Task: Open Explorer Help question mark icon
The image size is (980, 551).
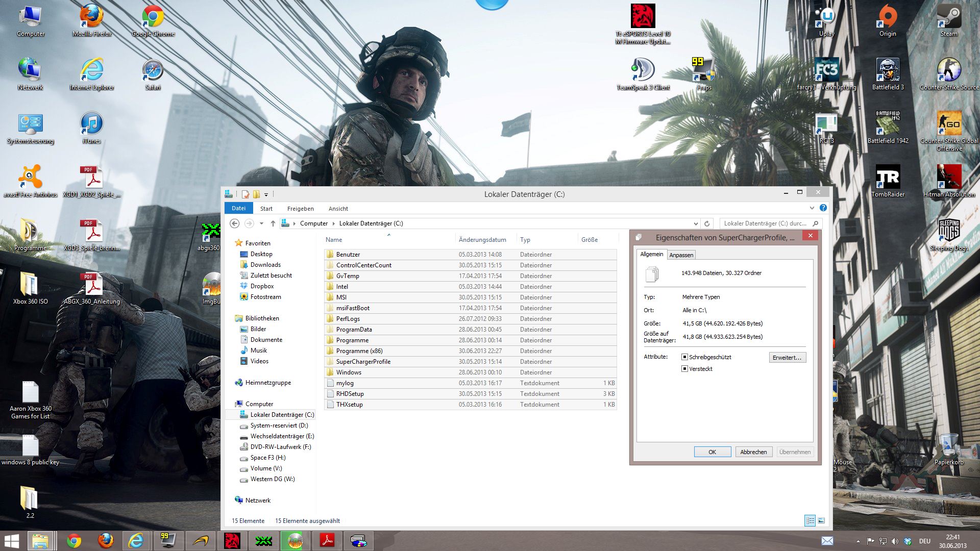Action: coord(823,208)
